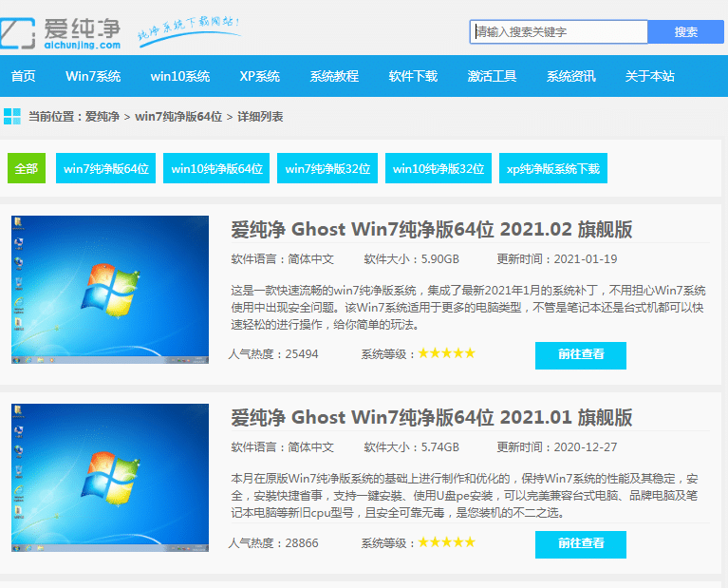
Task: Click the aichunjing.com site logo
Action: (61, 33)
